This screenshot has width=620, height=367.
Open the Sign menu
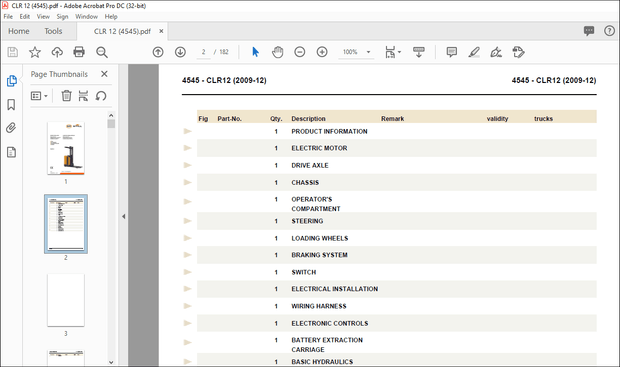pyautogui.click(x=62, y=17)
